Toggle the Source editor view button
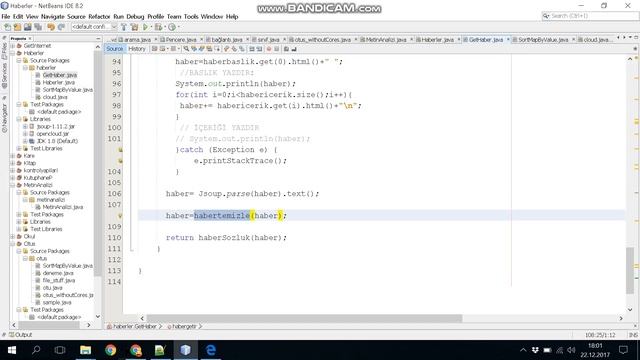The height and width of the screenshot is (360, 640). pyautogui.click(x=114, y=49)
